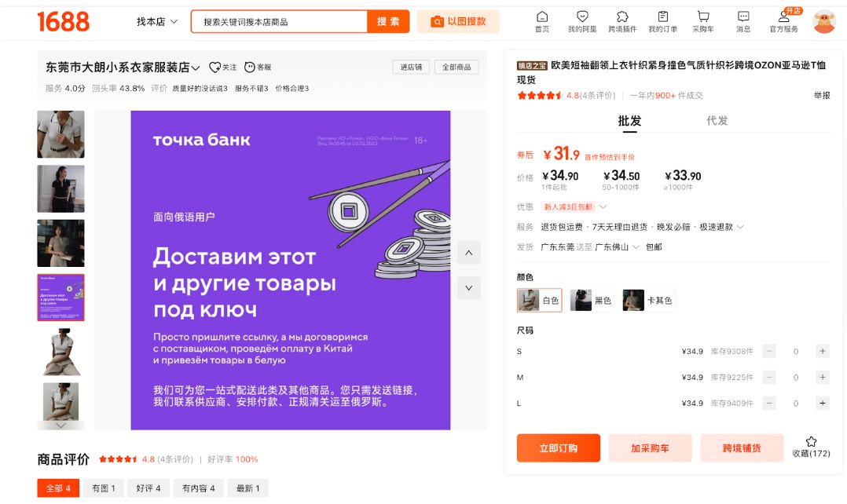
Task: Follow the store via 关注 heart icon
Action: (x=222, y=67)
